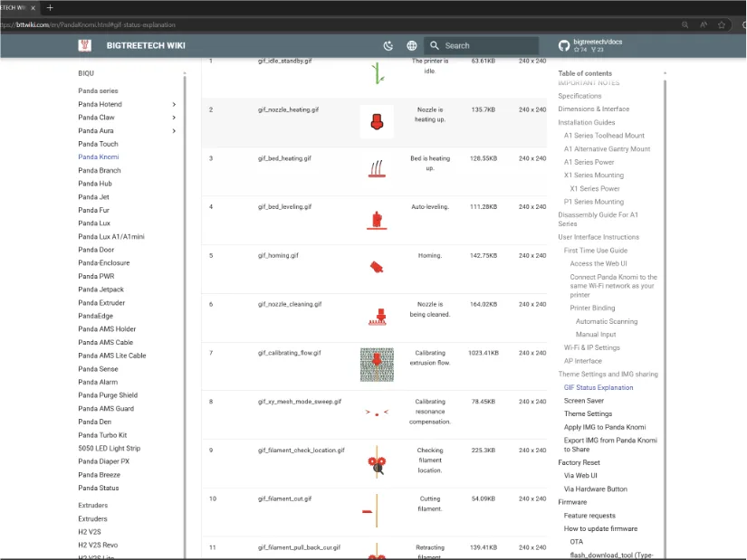Screen dimensions: 747x560
Task: Select Panda Knomi in sidebar
Action: click(99, 157)
